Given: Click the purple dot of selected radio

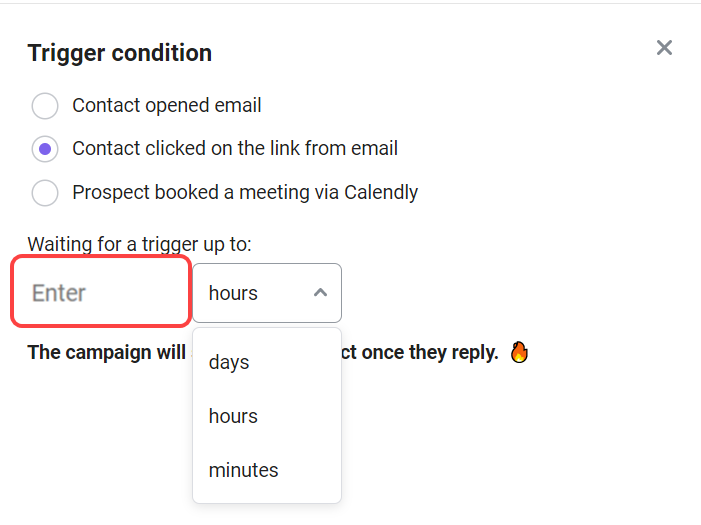Looking at the screenshot, I should pos(45,149).
